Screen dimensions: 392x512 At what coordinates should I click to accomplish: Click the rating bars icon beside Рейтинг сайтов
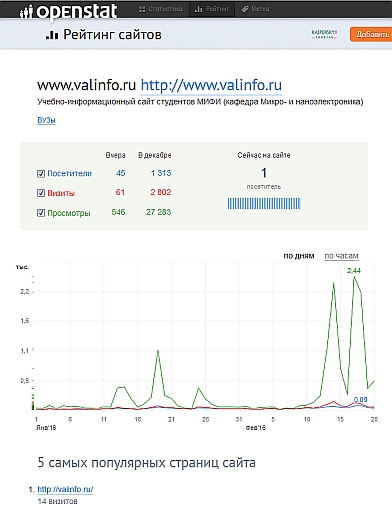point(52,35)
